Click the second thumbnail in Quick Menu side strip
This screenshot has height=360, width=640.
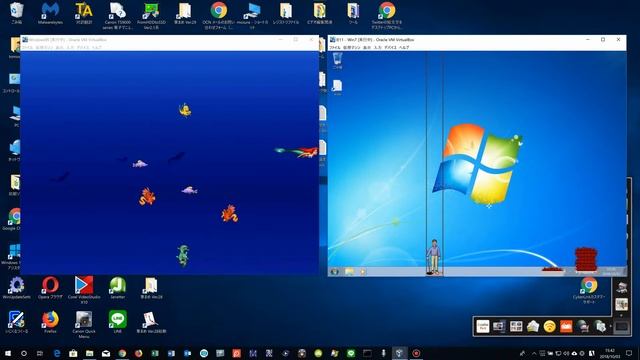tap(622, 304)
